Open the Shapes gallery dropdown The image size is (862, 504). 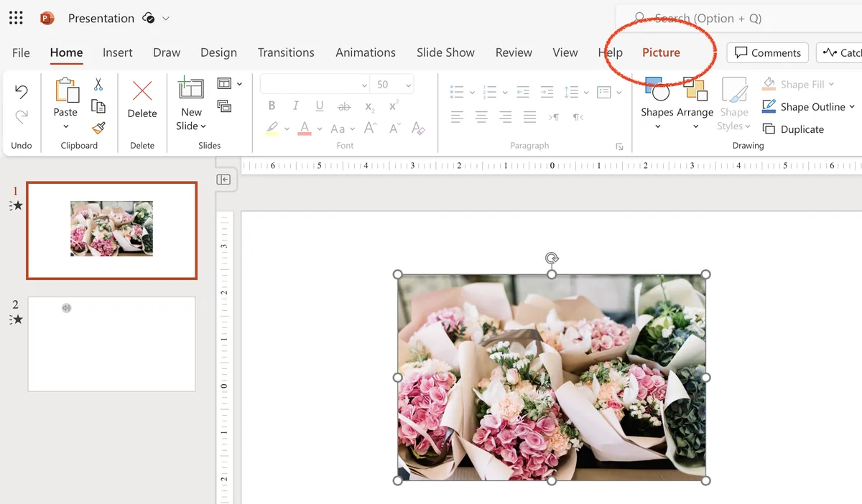tap(657, 126)
